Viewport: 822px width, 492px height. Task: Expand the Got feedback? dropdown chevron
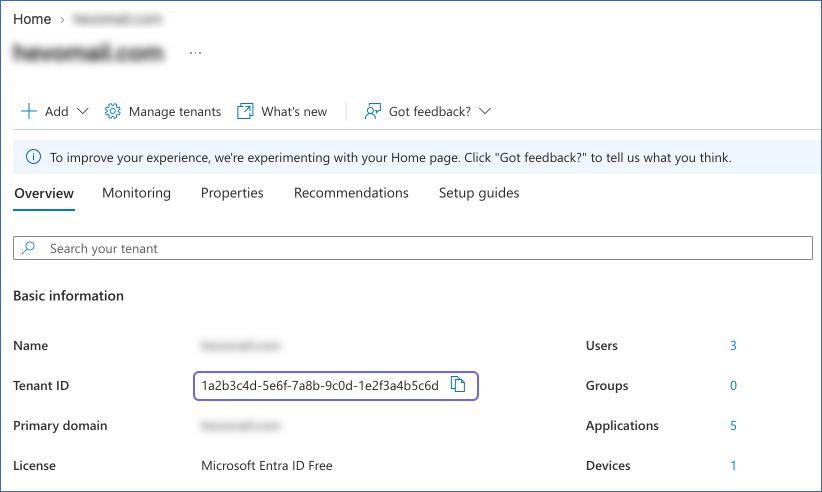(x=485, y=111)
